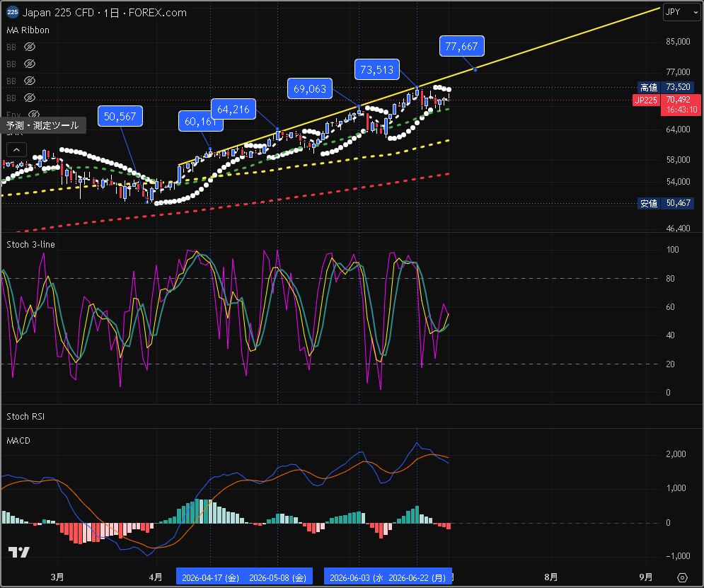704x588 pixels.
Task: Collapse the indicator legend with the chevron button
Action: click(x=16, y=149)
